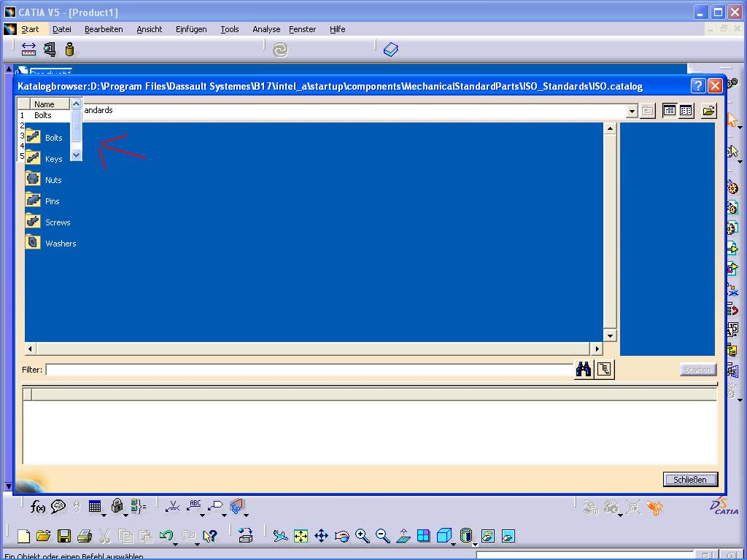Image resolution: width=747 pixels, height=560 pixels.
Task: Click the Zoom In magnifier
Action: point(363,536)
